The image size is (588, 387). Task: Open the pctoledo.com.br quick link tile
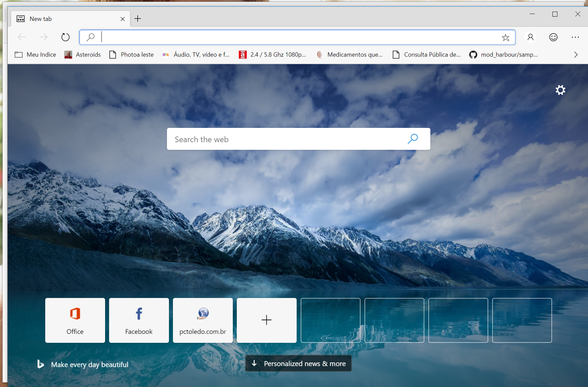(203, 320)
